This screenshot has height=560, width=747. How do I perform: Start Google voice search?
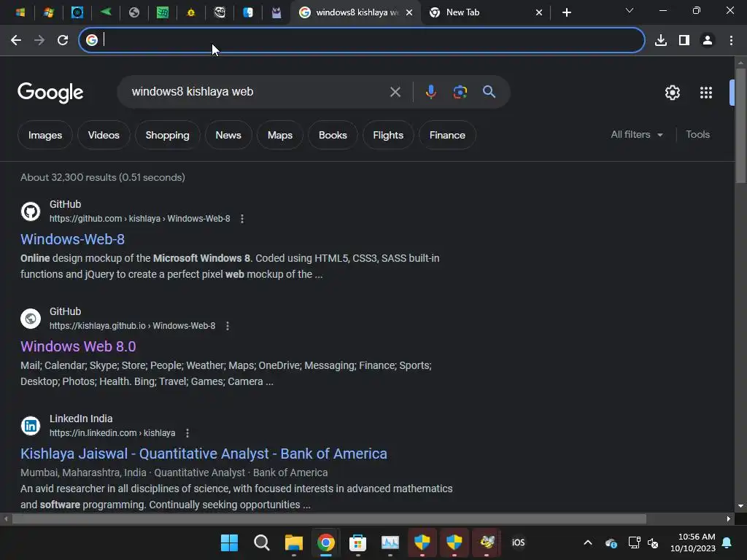click(430, 92)
